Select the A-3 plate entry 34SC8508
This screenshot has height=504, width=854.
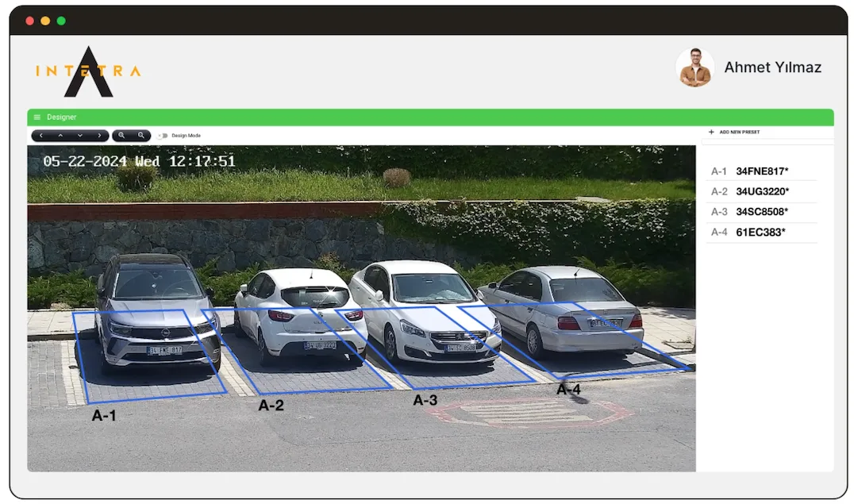pyautogui.click(x=761, y=212)
